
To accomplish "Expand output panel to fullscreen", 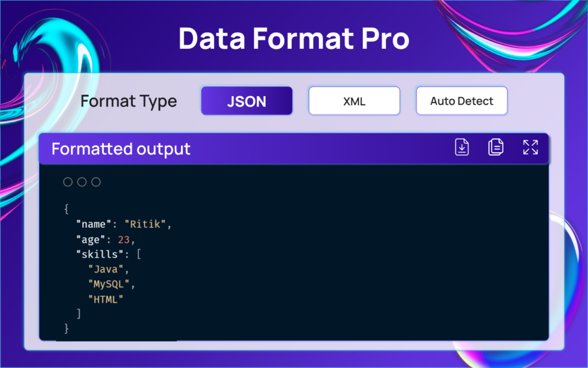I will tap(530, 147).
